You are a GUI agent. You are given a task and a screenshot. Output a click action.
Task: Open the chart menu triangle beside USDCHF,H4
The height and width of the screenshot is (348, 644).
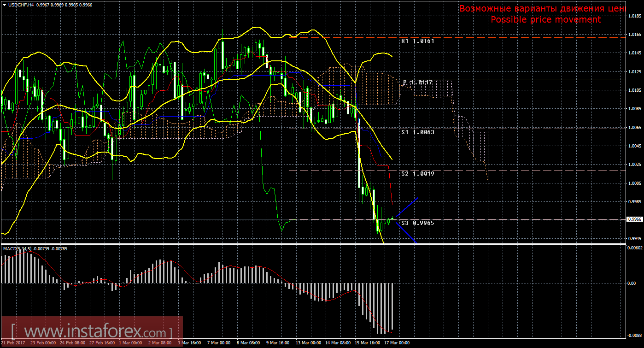click(x=5, y=4)
